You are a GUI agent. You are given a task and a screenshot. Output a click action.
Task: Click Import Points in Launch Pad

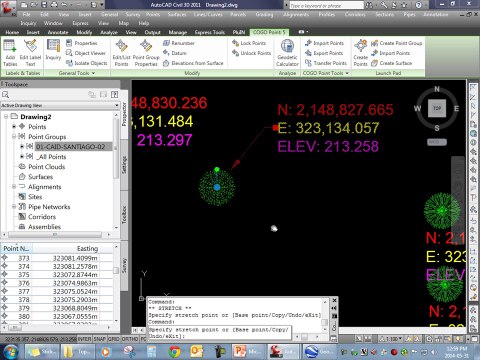point(391,53)
